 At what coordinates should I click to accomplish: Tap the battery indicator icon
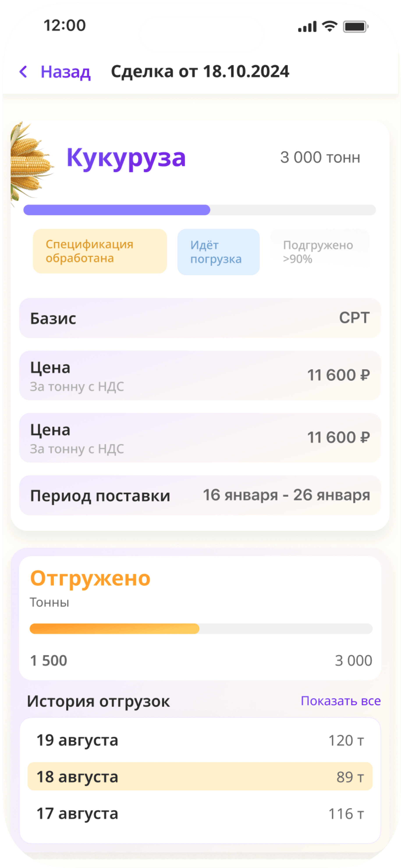355,27
